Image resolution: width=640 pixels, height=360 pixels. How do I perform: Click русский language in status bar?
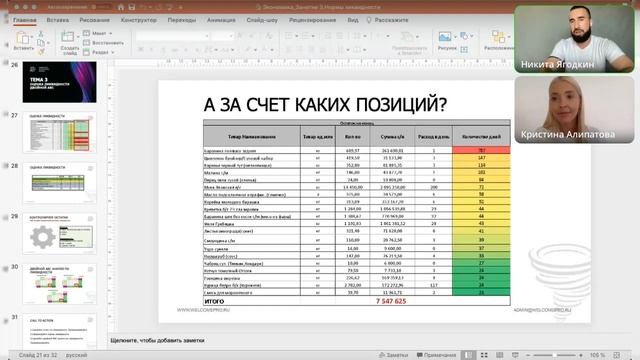(76, 355)
